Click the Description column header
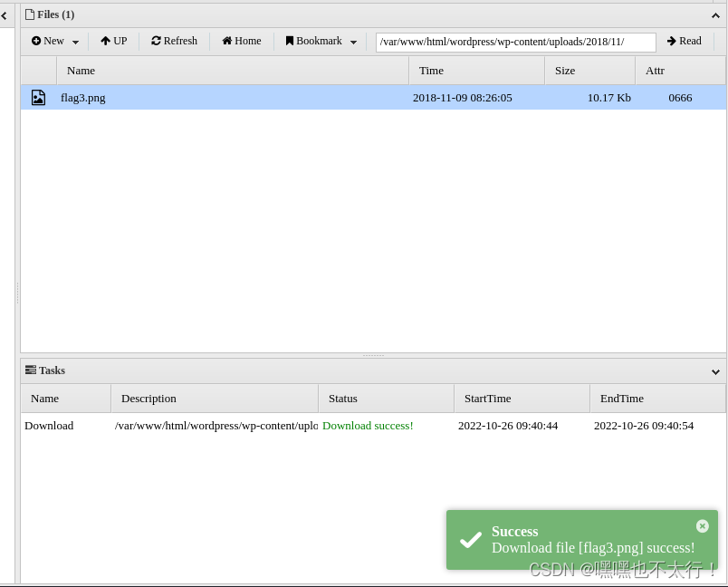 click(x=215, y=399)
